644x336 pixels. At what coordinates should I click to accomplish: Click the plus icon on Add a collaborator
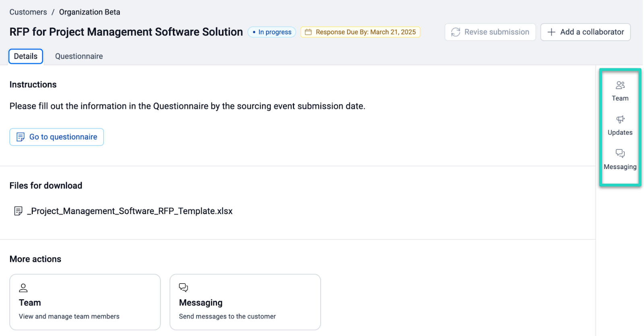pos(551,32)
